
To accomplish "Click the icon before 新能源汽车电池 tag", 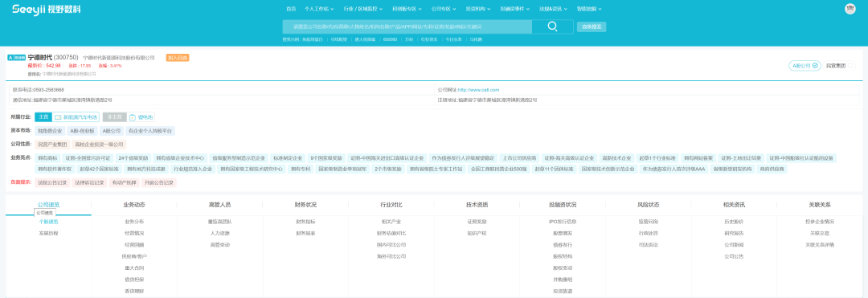I will (x=58, y=117).
